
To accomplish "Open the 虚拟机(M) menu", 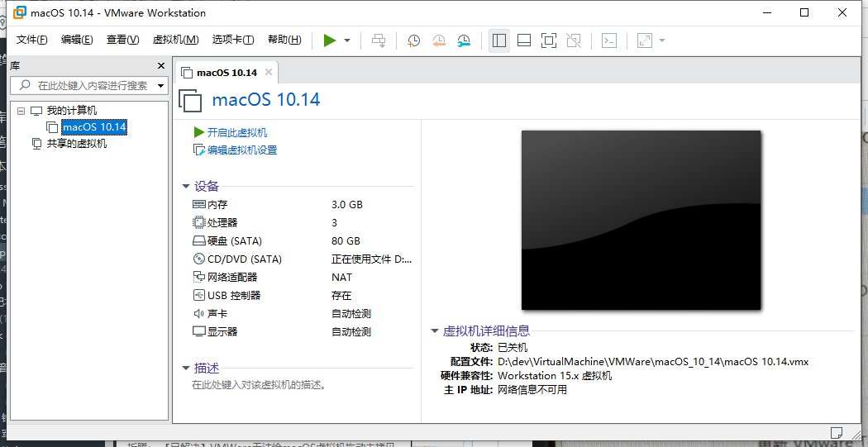I will pos(175,40).
